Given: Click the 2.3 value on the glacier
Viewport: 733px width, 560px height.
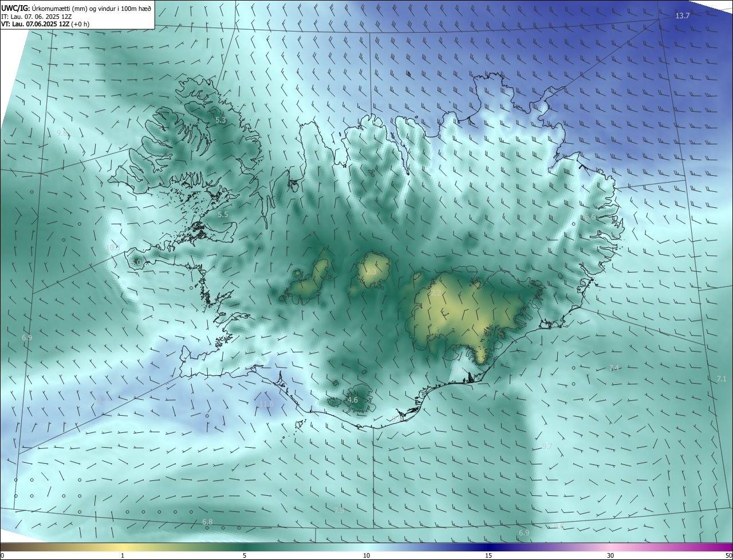Looking at the screenshot, I should [x=371, y=271].
